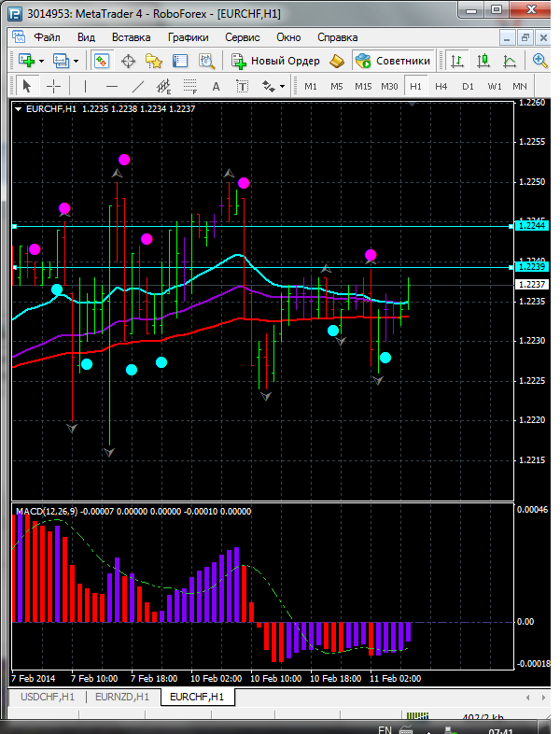Select the H4 timeframe button
Viewport: 560px width, 734px height.
(441, 86)
